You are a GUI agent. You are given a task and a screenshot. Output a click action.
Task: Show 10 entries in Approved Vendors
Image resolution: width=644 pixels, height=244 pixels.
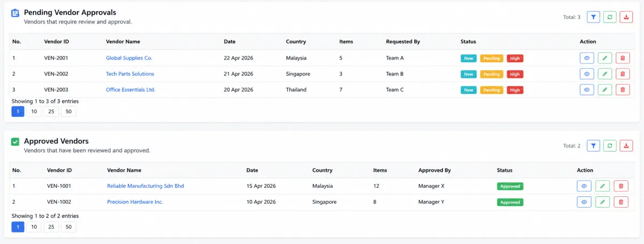tap(34, 227)
